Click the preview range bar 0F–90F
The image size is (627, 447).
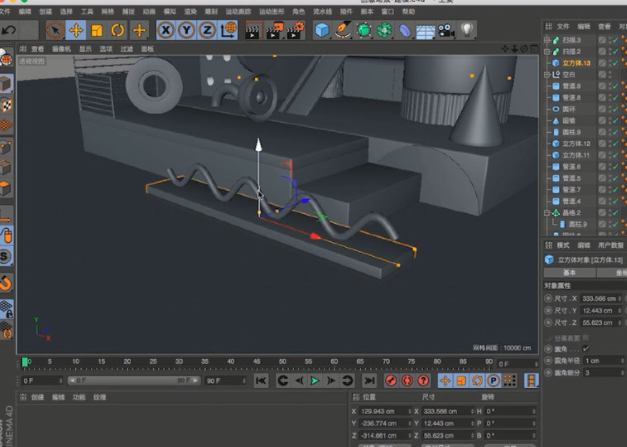[x=134, y=381]
